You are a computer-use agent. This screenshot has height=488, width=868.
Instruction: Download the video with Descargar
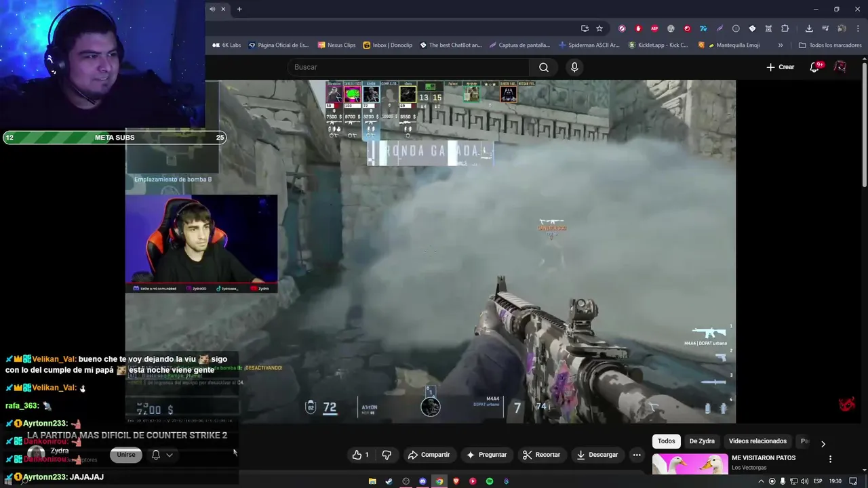click(597, 455)
